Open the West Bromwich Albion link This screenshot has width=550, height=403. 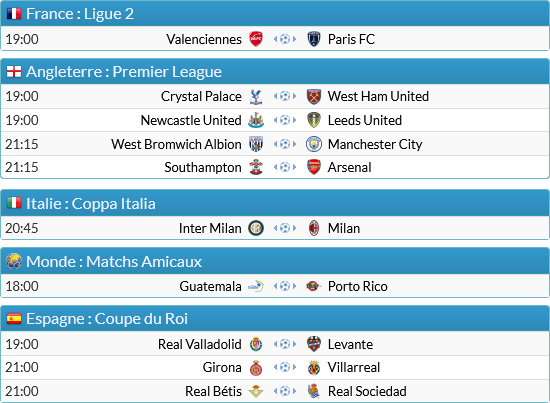176,144
